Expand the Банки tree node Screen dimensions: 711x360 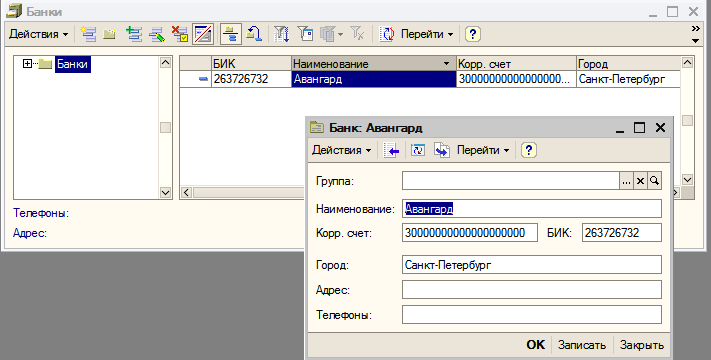pyautogui.click(x=27, y=64)
